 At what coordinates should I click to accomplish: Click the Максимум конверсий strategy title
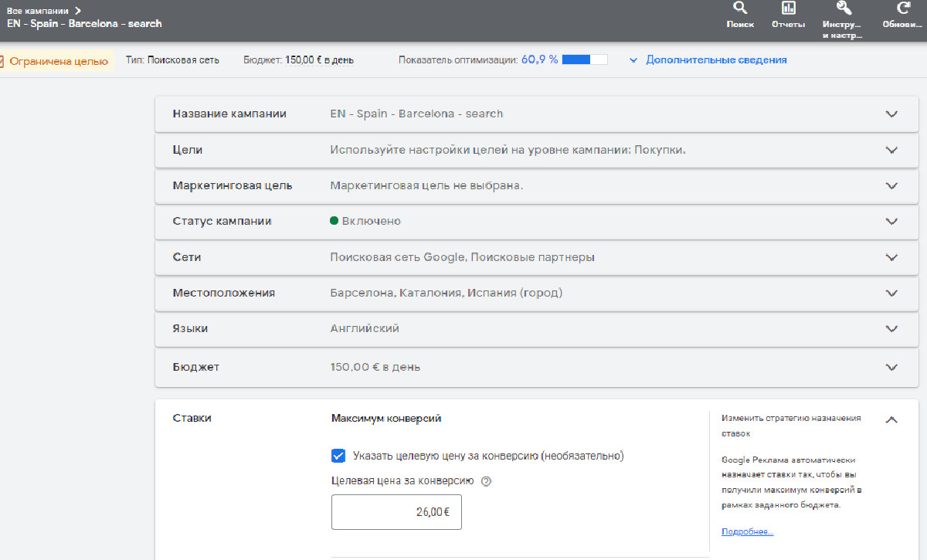click(x=385, y=418)
